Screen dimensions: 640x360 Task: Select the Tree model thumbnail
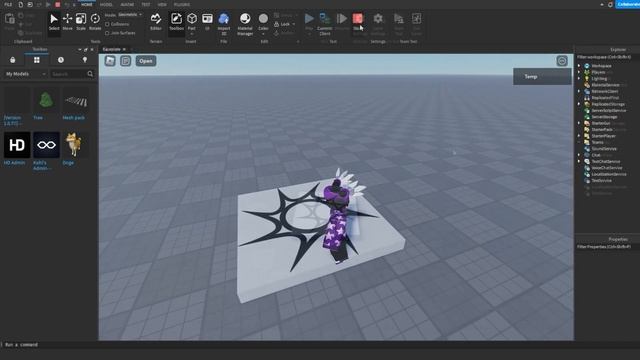46,100
